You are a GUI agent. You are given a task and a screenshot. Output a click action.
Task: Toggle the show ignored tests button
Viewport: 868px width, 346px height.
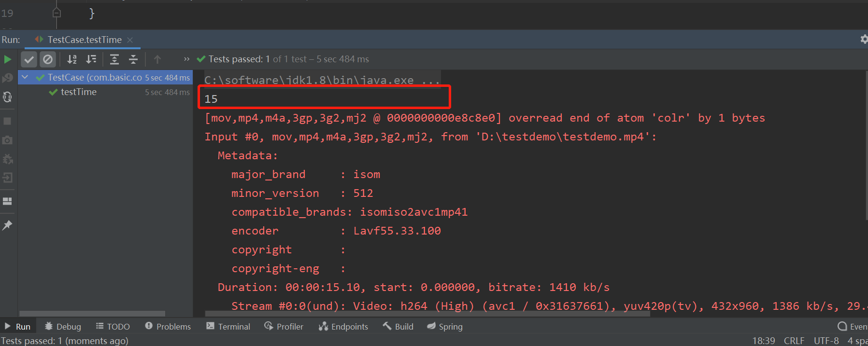tap(47, 59)
